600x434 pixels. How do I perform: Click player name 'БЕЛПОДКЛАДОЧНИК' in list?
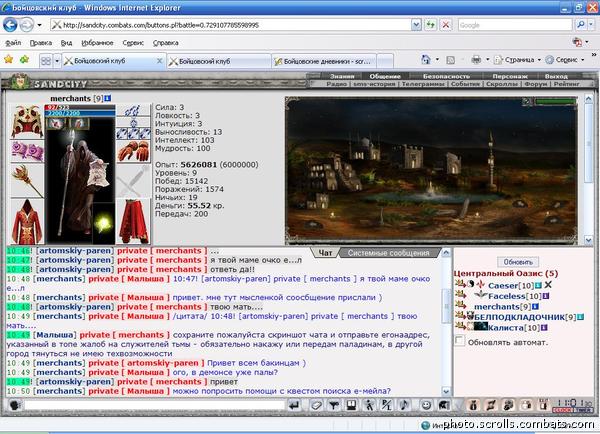coord(519,317)
